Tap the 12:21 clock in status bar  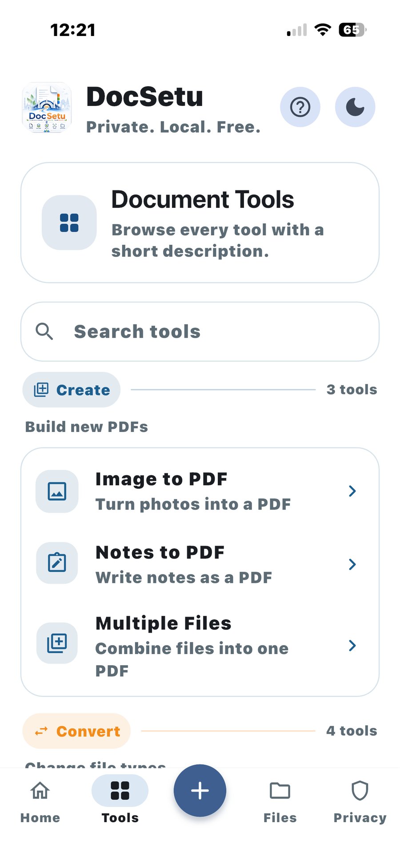(73, 30)
